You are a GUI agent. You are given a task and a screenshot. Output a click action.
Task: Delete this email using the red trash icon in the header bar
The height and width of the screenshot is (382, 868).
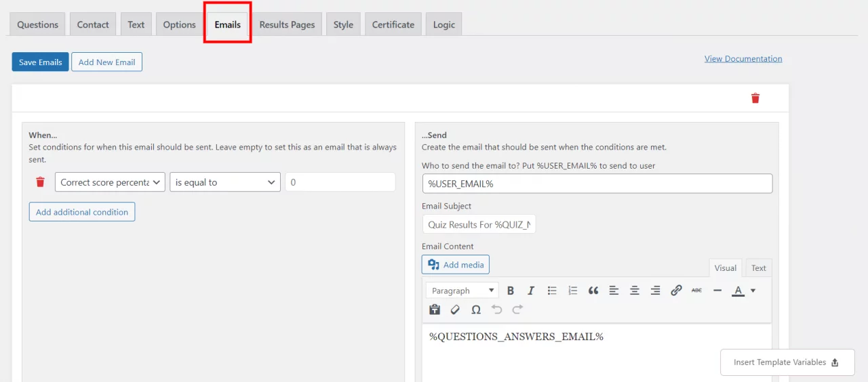(755, 98)
